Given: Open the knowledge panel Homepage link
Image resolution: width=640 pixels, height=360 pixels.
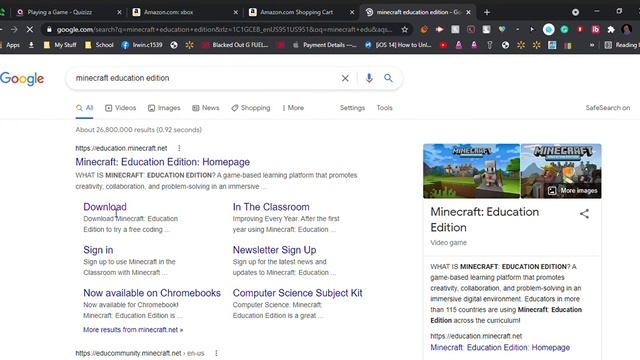Looking at the screenshot, I should 500,347.
